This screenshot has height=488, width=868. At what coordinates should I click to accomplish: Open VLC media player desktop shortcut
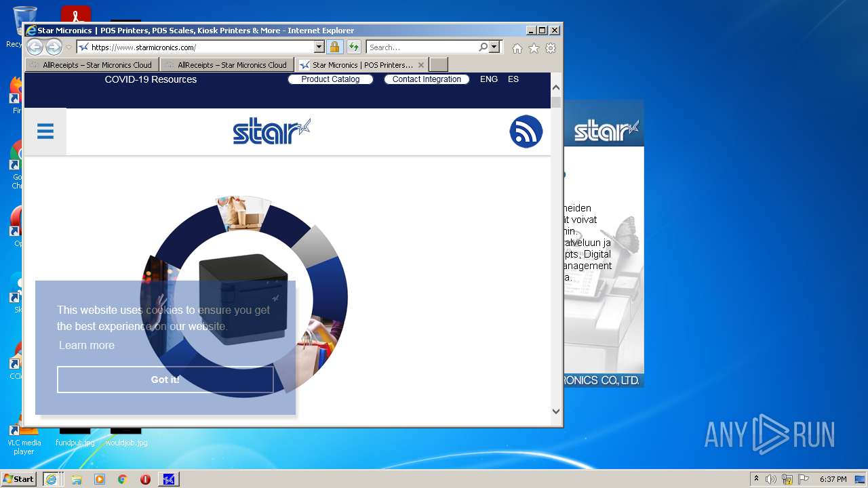[x=24, y=437]
